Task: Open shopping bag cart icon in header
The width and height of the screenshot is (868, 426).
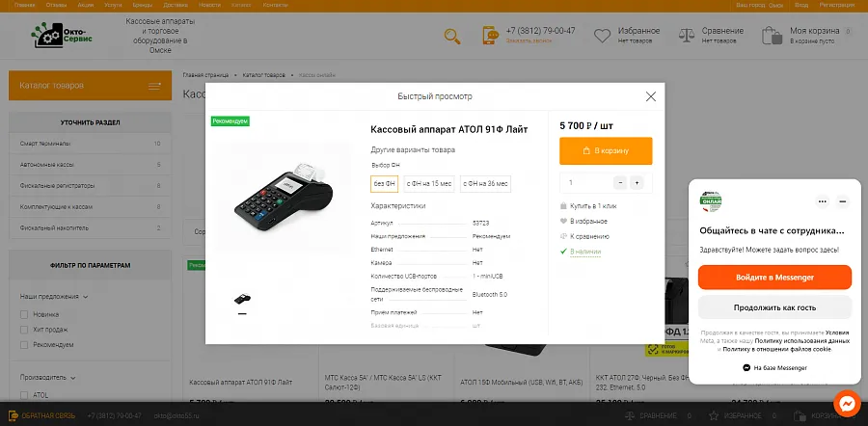Action: click(x=772, y=36)
